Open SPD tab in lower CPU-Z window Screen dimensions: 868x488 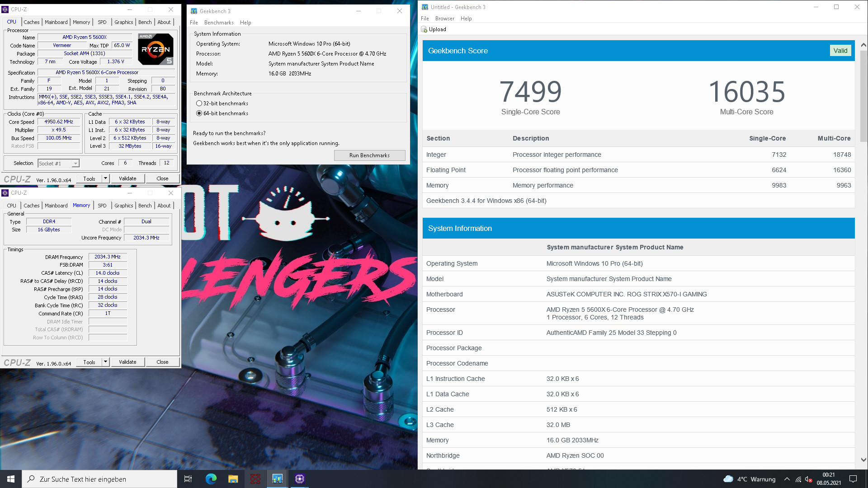102,206
